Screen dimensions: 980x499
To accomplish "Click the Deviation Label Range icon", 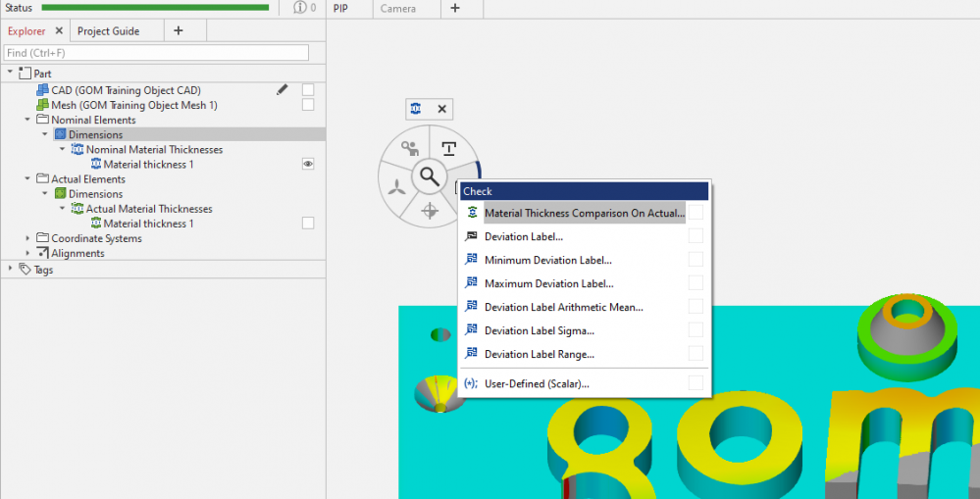I will pyautogui.click(x=472, y=354).
